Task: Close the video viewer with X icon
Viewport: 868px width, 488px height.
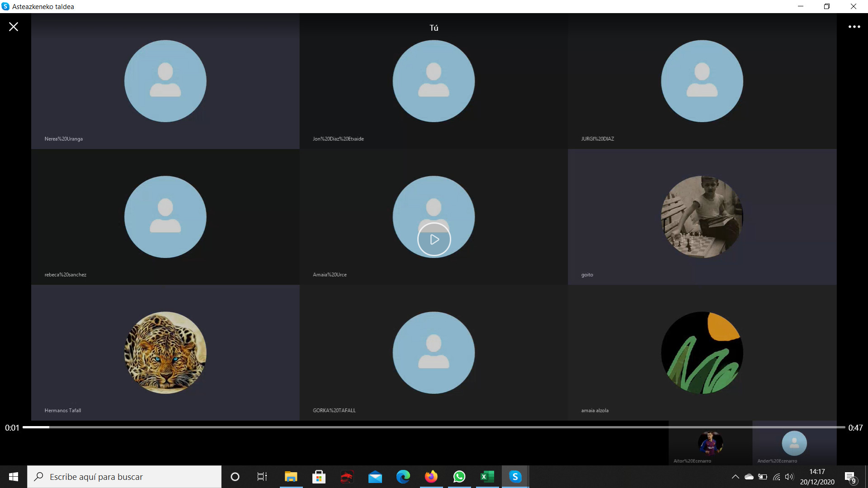Action: point(14,27)
